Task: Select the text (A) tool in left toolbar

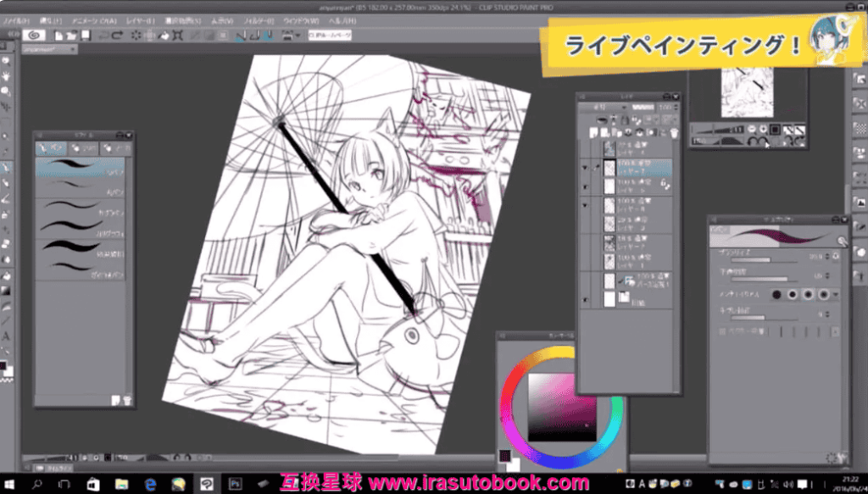Action: pyautogui.click(x=6, y=335)
